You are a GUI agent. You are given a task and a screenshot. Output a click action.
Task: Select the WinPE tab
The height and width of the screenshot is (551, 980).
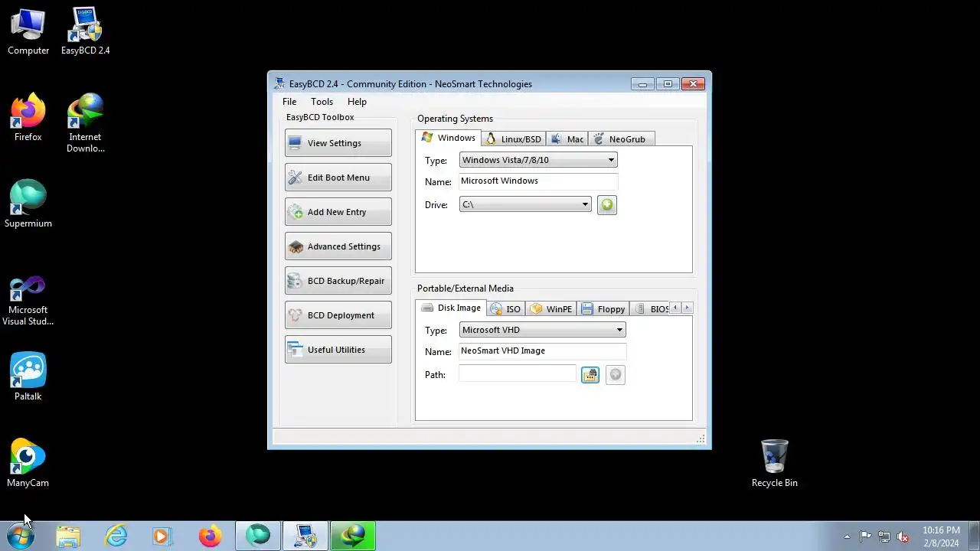point(551,309)
